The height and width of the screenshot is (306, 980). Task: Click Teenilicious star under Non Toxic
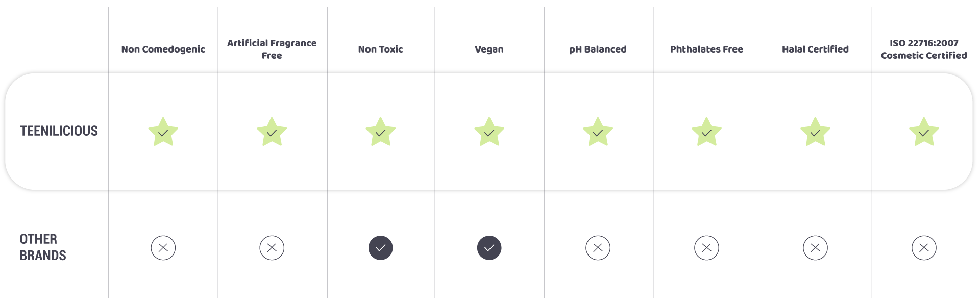pos(381,132)
